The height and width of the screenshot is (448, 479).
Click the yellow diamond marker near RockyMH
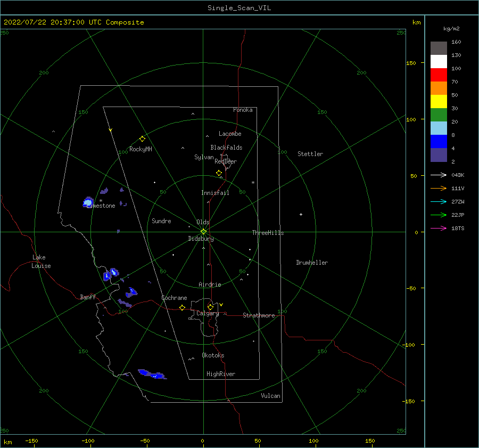coord(142,139)
